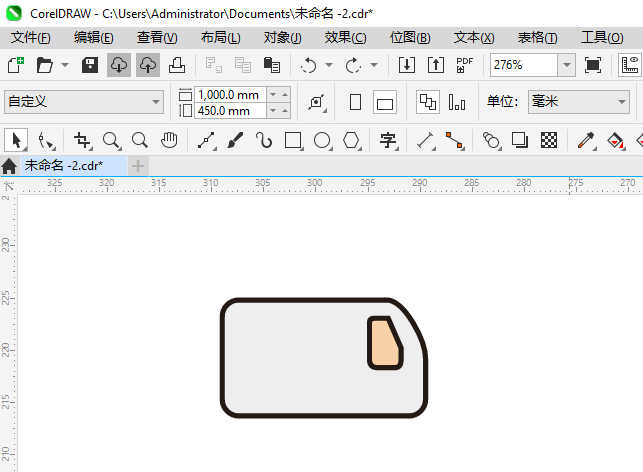This screenshot has height=472, width=643.
Task: Increase page width with up stepper
Action: [x=285, y=95]
